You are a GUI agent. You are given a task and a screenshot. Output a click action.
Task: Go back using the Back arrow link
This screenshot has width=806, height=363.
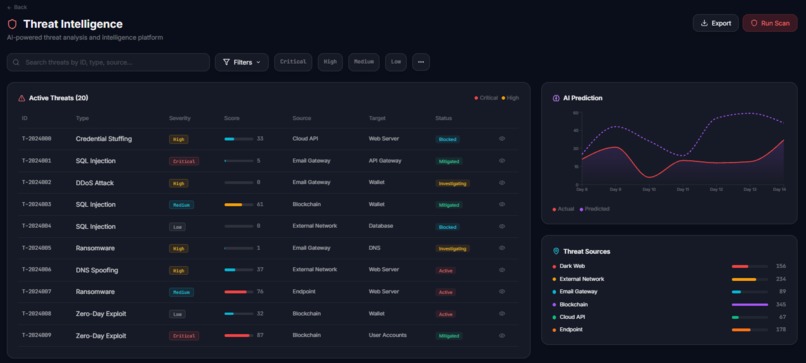[17, 7]
